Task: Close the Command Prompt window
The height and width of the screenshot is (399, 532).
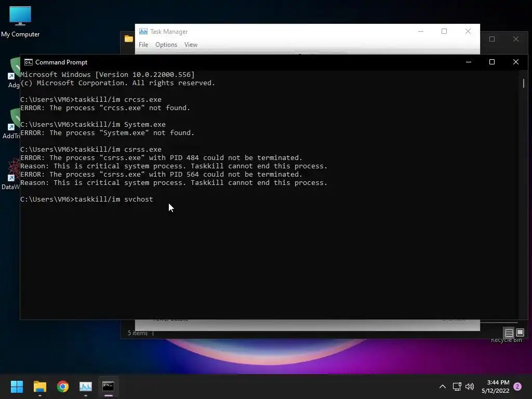Action: coord(516,62)
